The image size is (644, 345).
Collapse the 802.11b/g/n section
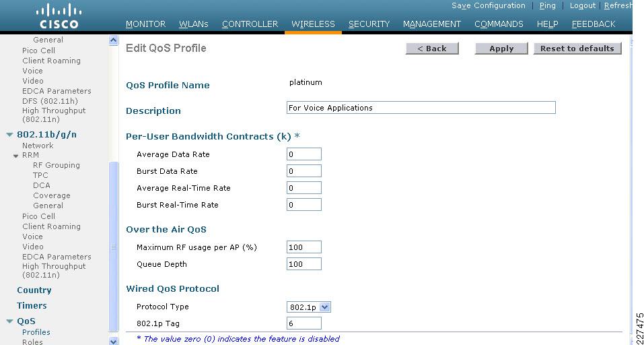click(10, 135)
